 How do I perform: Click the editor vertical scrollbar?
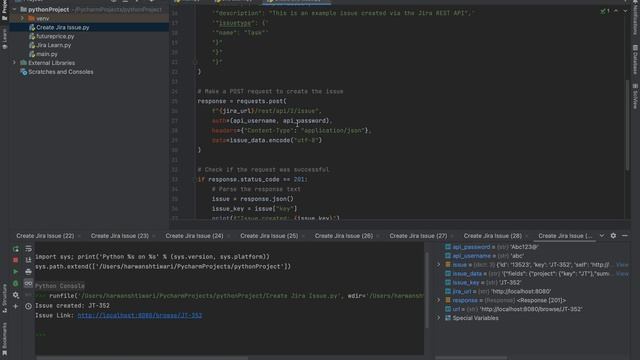[627, 124]
